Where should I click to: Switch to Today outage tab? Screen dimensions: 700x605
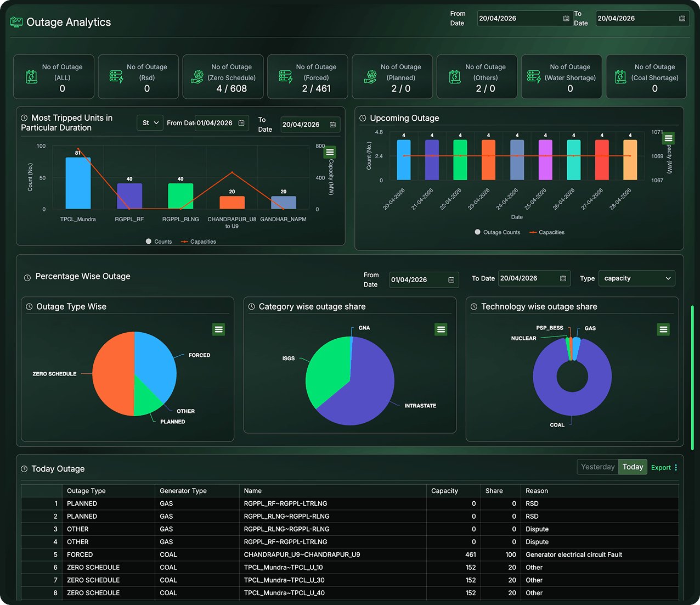[633, 467]
